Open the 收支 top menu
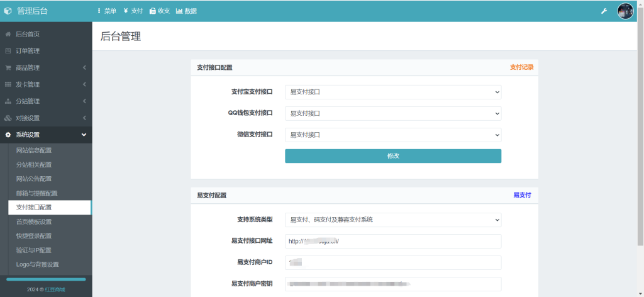Screen dimensions: 644x297 coord(160,11)
